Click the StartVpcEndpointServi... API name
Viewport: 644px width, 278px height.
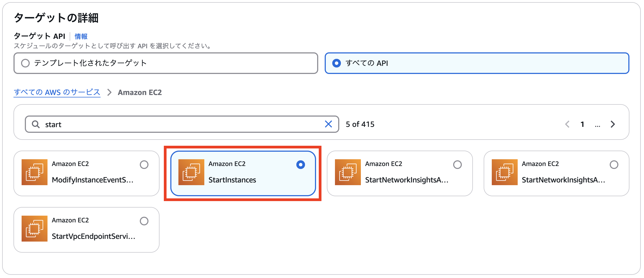pos(94,236)
